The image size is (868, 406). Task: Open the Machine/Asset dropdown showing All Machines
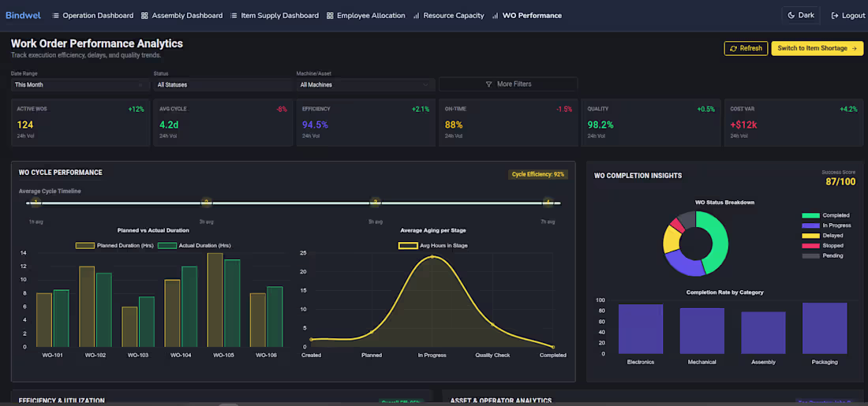point(365,84)
